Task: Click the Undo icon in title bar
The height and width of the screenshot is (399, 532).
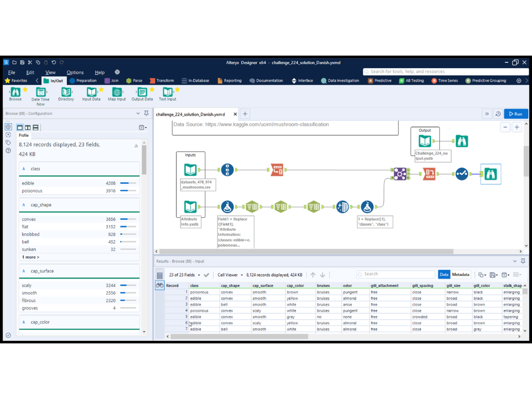Action: (54, 62)
